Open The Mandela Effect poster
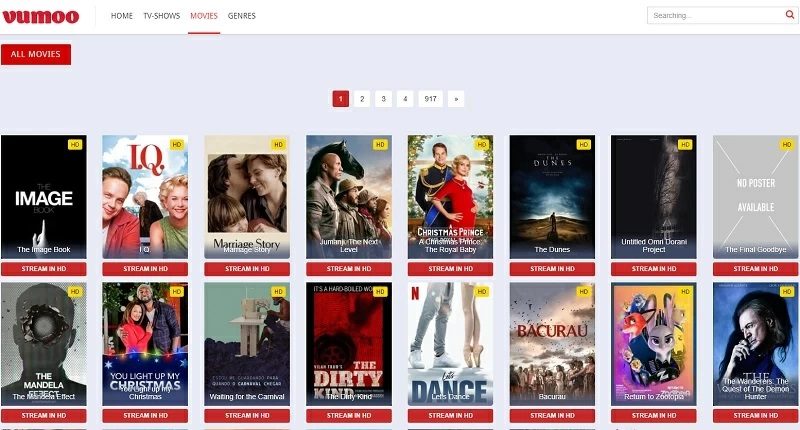This screenshot has height=430, width=800. [x=44, y=344]
